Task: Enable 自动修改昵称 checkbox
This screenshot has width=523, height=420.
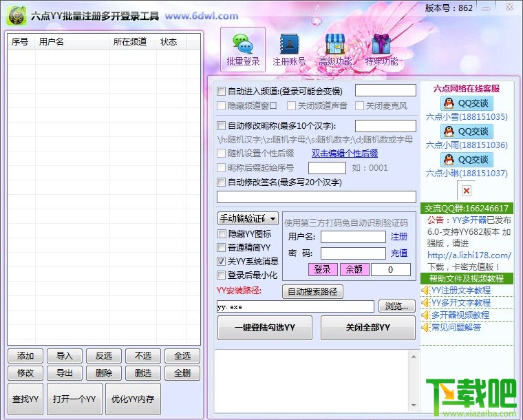Action: click(221, 126)
